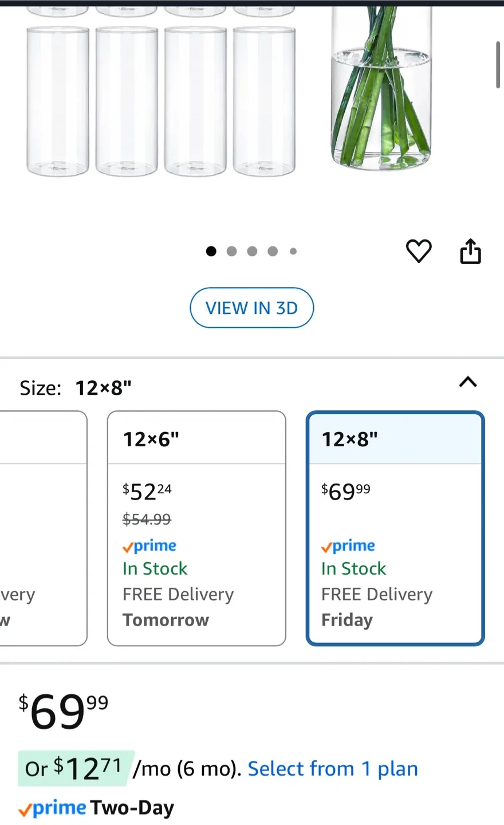Image resolution: width=504 pixels, height=825 pixels.
Task: Select the partially visible leftmost size card
Action: click(43, 528)
